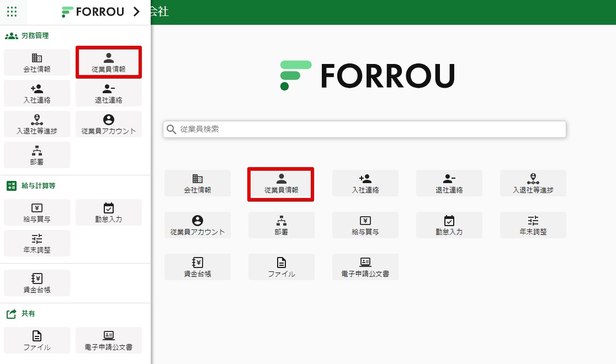
Task: Open 賃金台帳 in the sidebar menu
Action: (x=37, y=283)
